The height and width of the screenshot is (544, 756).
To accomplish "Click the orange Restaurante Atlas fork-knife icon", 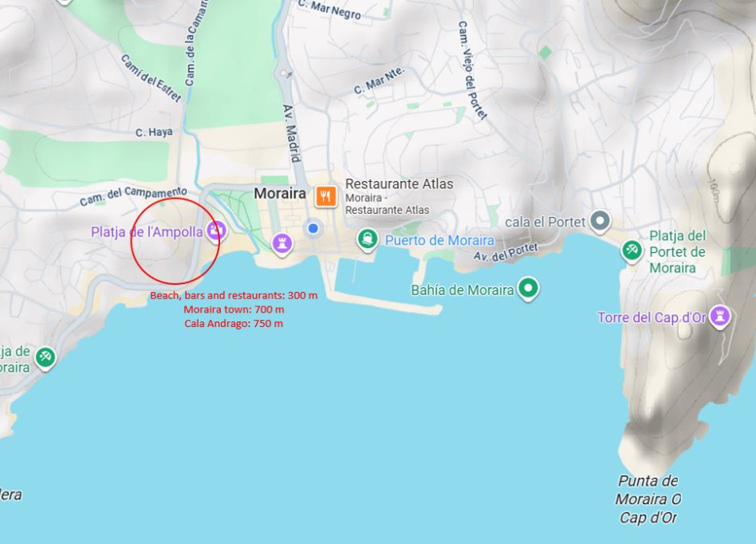I will point(326,196).
